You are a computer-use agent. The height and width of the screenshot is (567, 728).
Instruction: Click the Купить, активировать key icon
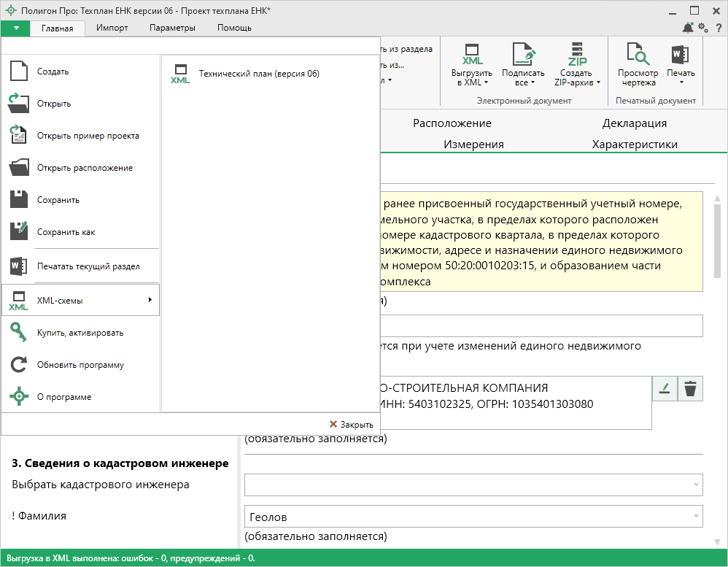click(18, 333)
